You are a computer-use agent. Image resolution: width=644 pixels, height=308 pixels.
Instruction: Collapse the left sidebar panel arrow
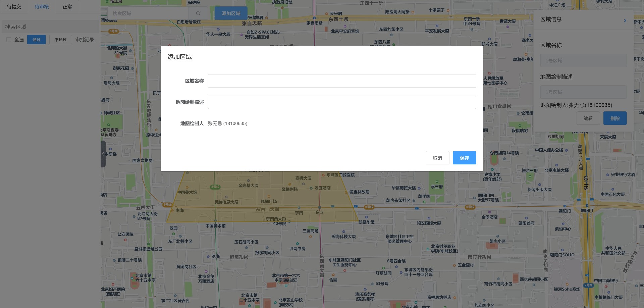coord(103,154)
